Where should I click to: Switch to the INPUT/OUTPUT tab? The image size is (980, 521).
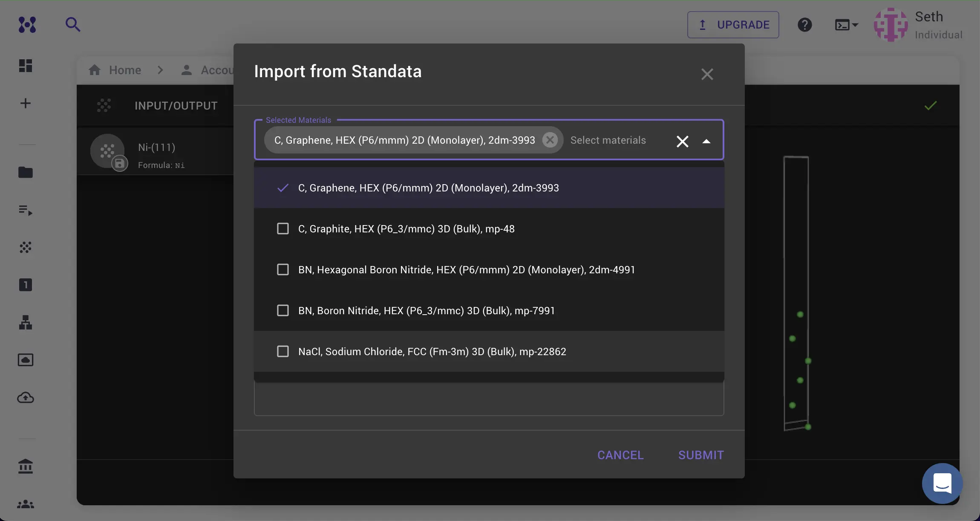(176, 105)
